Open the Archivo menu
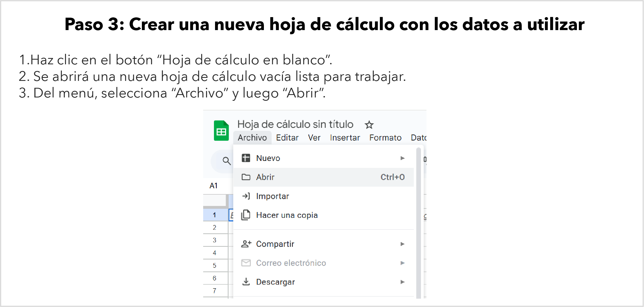 click(x=252, y=137)
